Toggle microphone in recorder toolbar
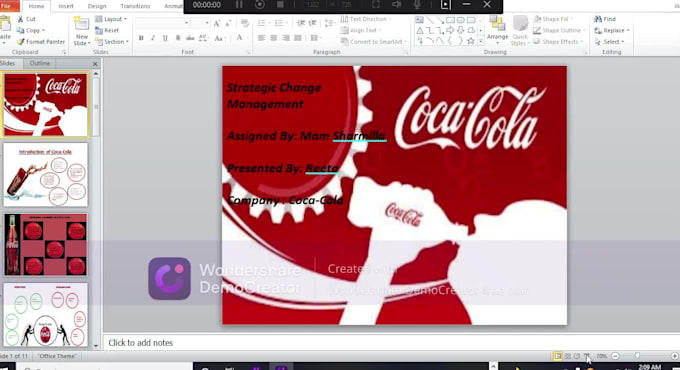This screenshot has height=370, width=680. [x=417, y=5]
